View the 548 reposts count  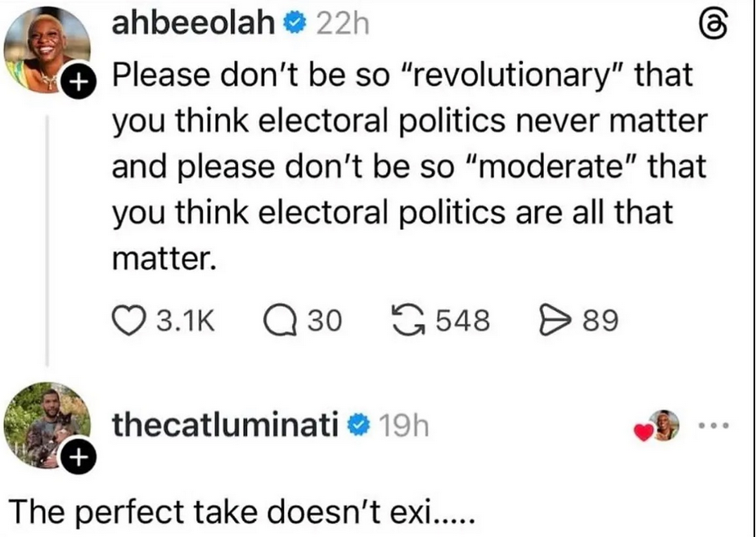[x=462, y=319]
